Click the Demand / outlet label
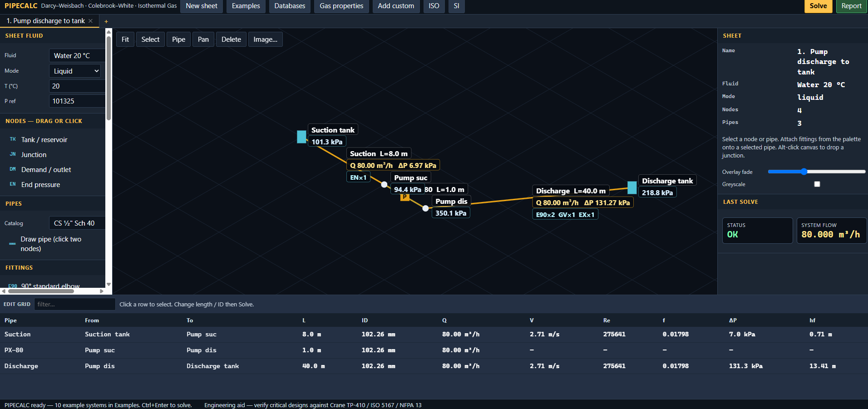Image resolution: width=868 pixels, height=409 pixels. pyautogui.click(x=46, y=169)
